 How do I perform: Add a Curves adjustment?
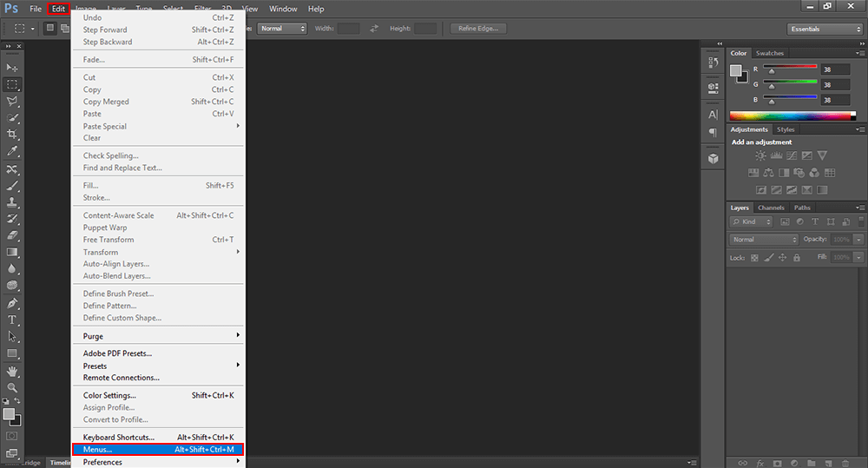coord(792,155)
